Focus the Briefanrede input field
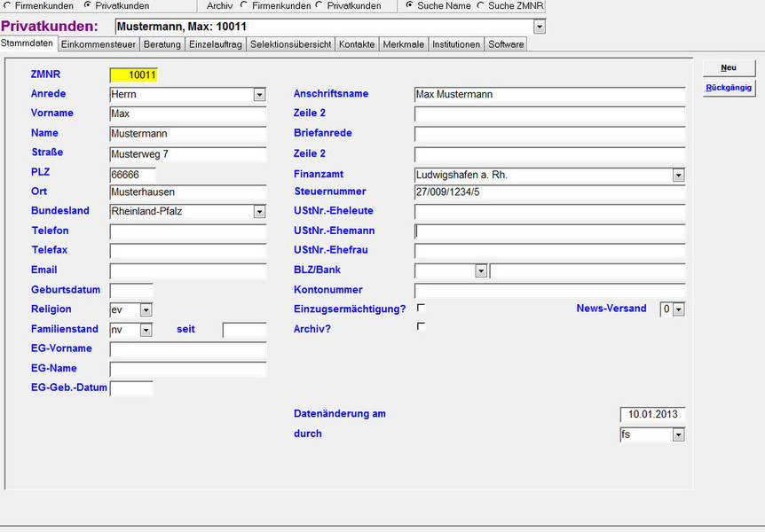Image resolution: width=765 pixels, height=532 pixels. 550,134
